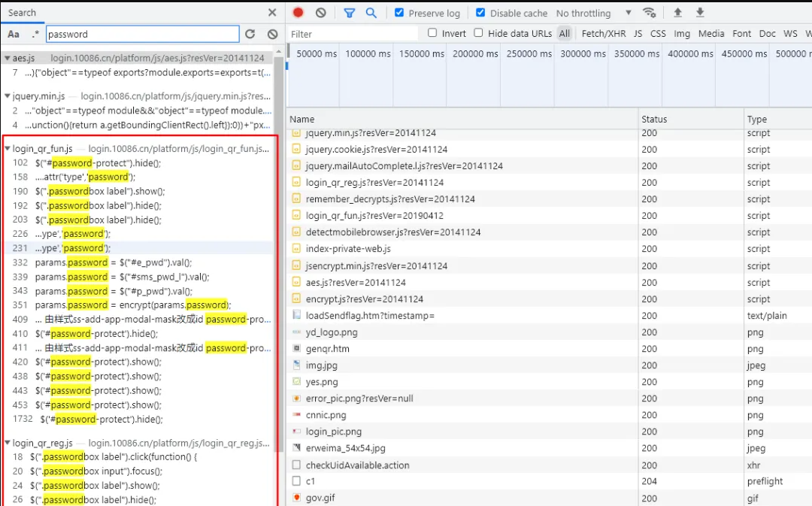This screenshot has height=506, width=812.
Task: Toggle the network filter funnel icon
Action: (350, 13)
